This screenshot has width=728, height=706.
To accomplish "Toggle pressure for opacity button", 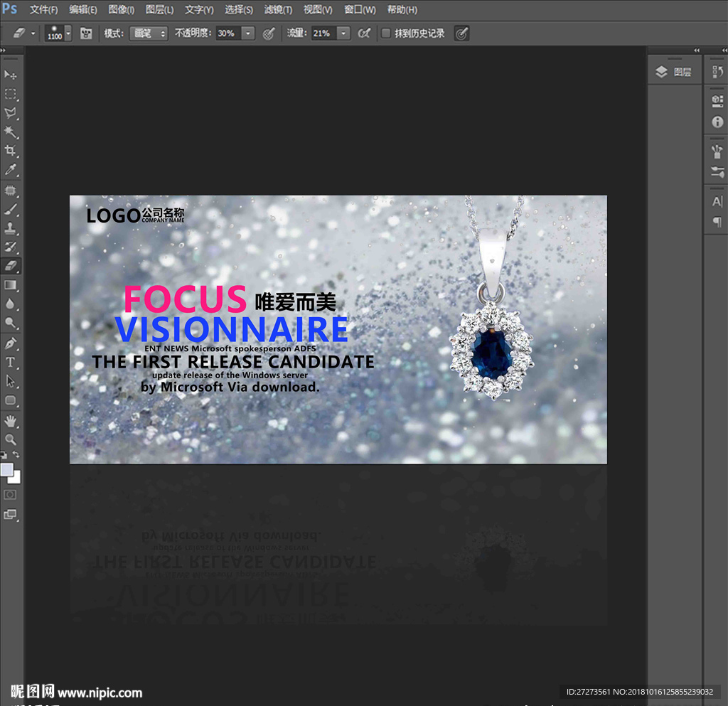I will [268, 33].
